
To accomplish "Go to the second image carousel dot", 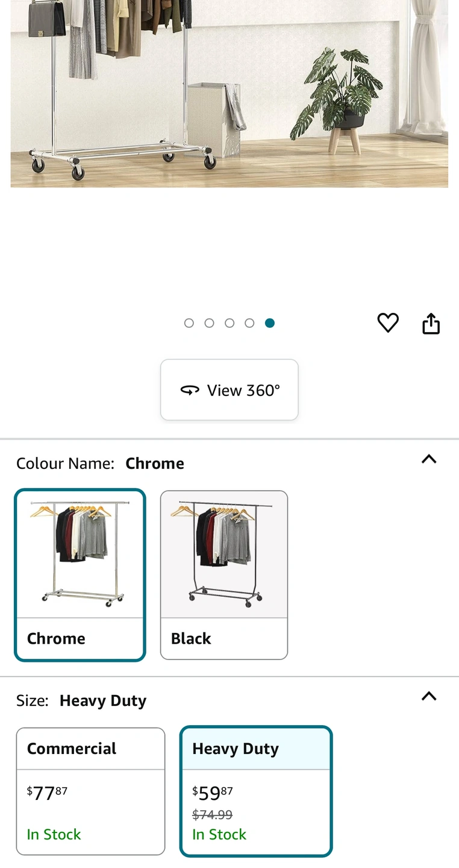I will pyautogui.click(x=209, y=323).
